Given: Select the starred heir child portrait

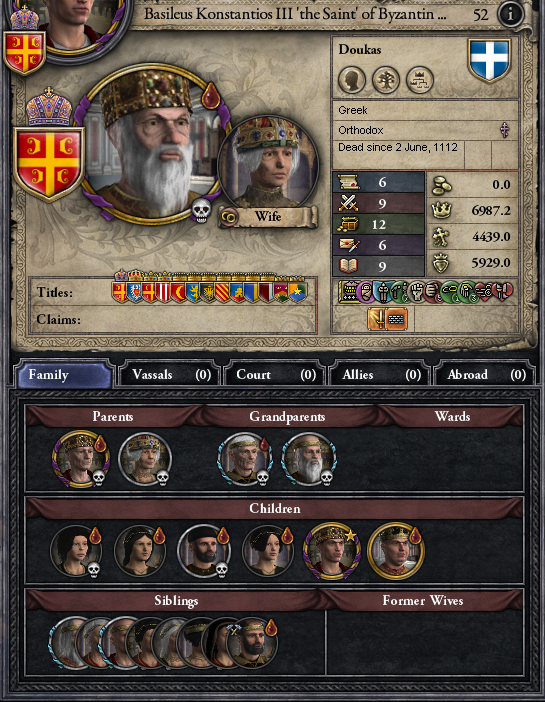Looking at the screenshot, I should pyautogui.click(x=331, y=551).
